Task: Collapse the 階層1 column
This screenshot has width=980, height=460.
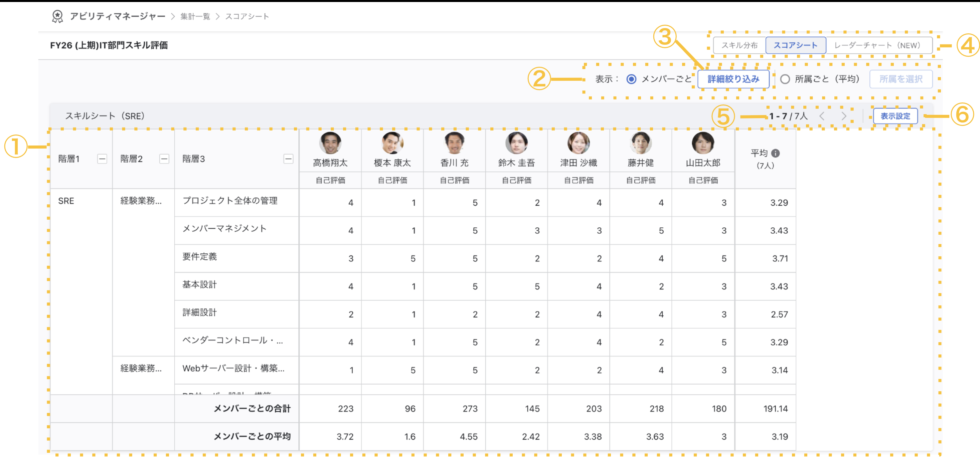Action: 102,159
